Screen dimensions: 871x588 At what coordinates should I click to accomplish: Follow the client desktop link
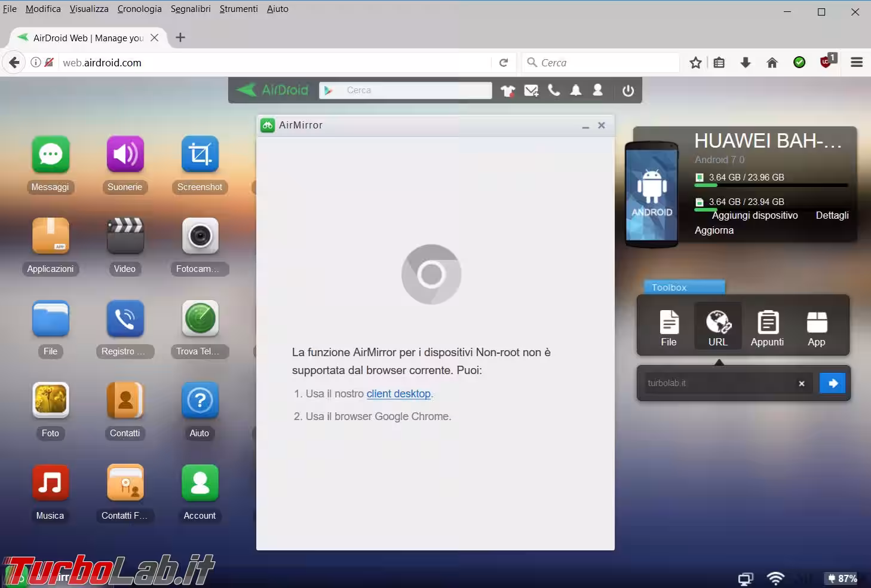pyautogui.click(x=398, y=394)
